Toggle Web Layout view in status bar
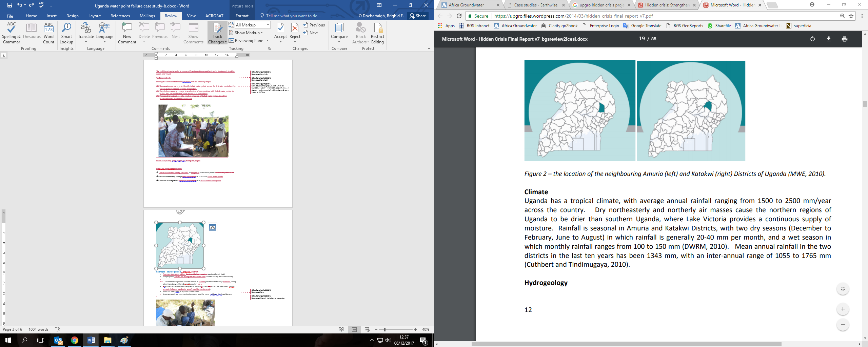Screen dimensions: 868x347 pyautogui.click(x=367, y=329)
